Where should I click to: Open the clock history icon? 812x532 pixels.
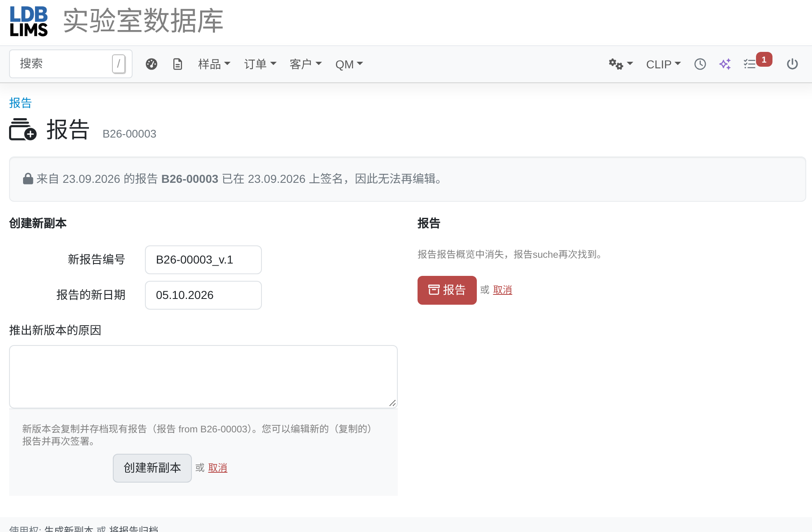[x=700, y=64]
